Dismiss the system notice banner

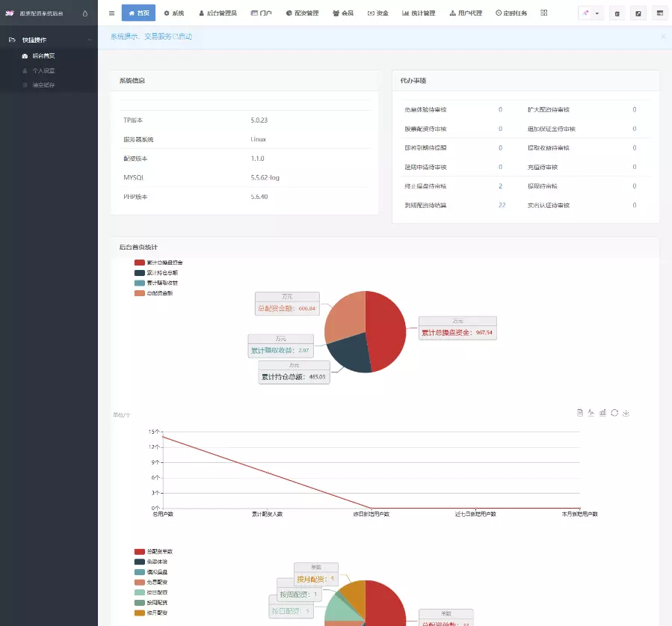tap(662, 36)
